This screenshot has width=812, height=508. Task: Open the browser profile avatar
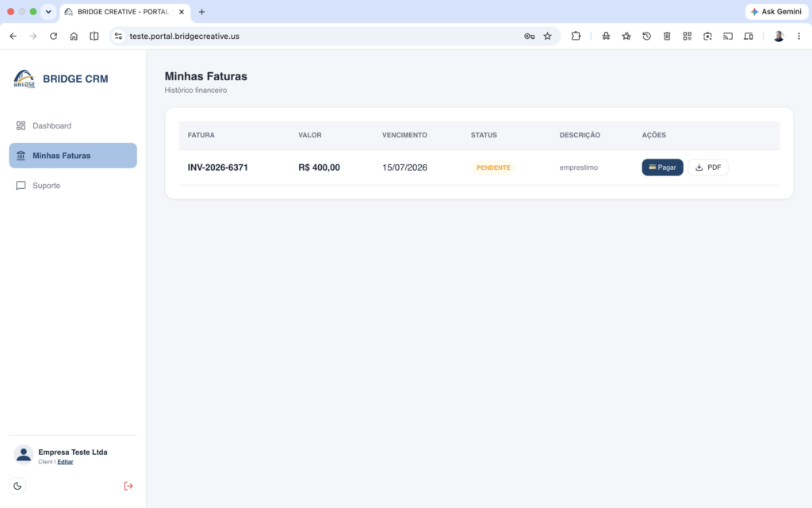[x=779, y=37]
